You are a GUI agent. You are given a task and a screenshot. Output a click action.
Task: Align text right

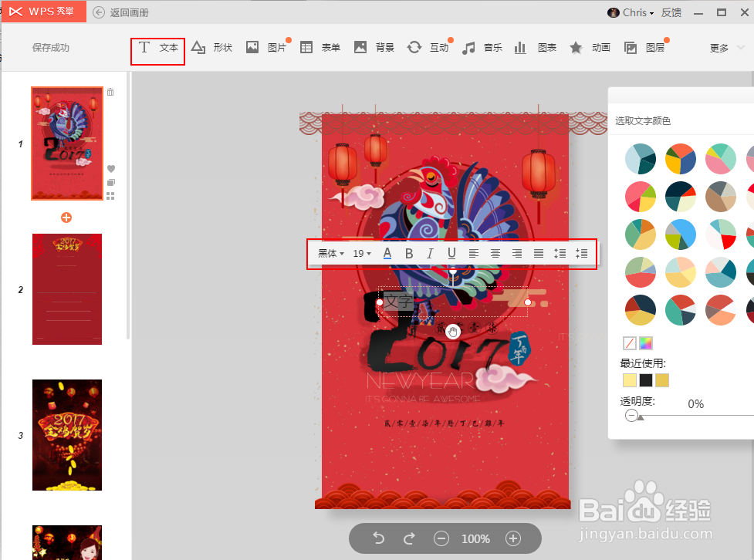517,253
